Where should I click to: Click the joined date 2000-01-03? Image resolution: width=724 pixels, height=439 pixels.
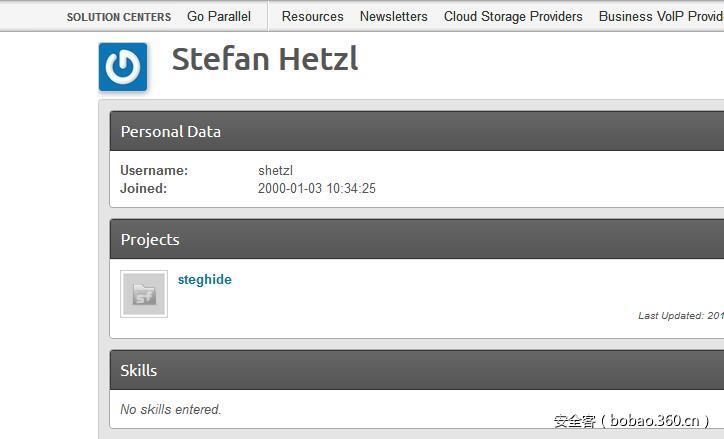(x=317, y=188)
